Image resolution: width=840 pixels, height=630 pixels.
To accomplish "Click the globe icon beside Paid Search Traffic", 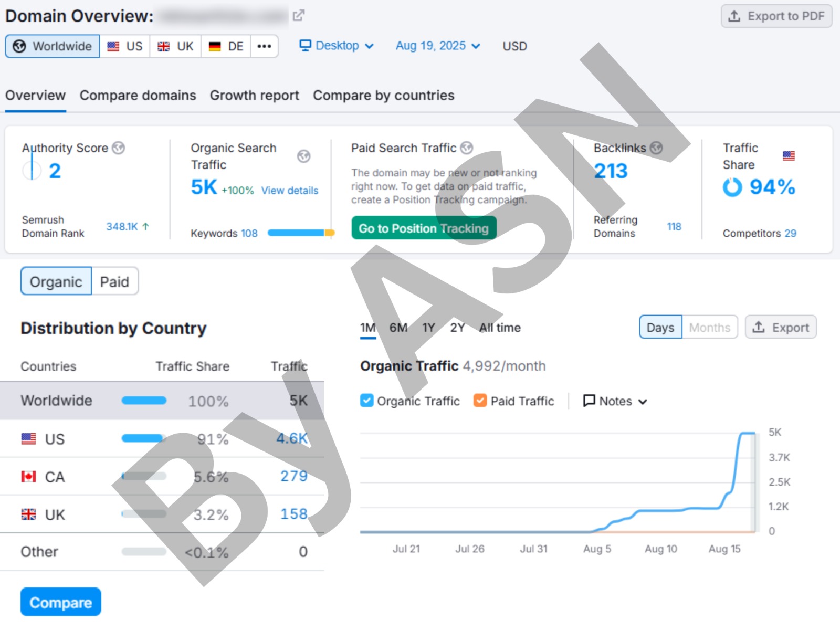I will point(466,148).
